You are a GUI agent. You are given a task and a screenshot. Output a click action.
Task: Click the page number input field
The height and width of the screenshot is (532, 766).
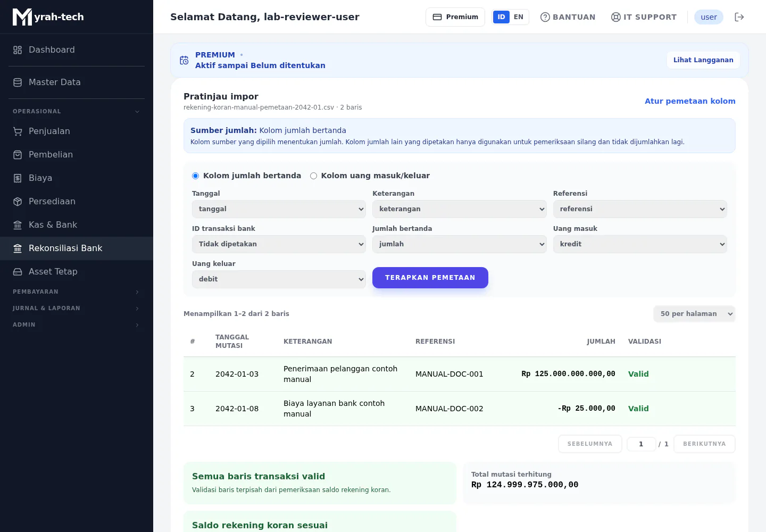click(x=641, y=444)
